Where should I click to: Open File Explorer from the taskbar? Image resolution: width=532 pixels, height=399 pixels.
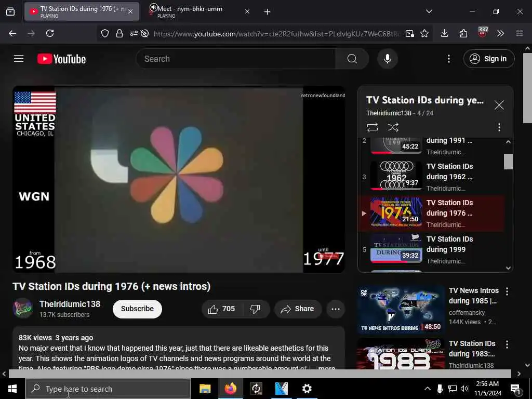point(205,389)
